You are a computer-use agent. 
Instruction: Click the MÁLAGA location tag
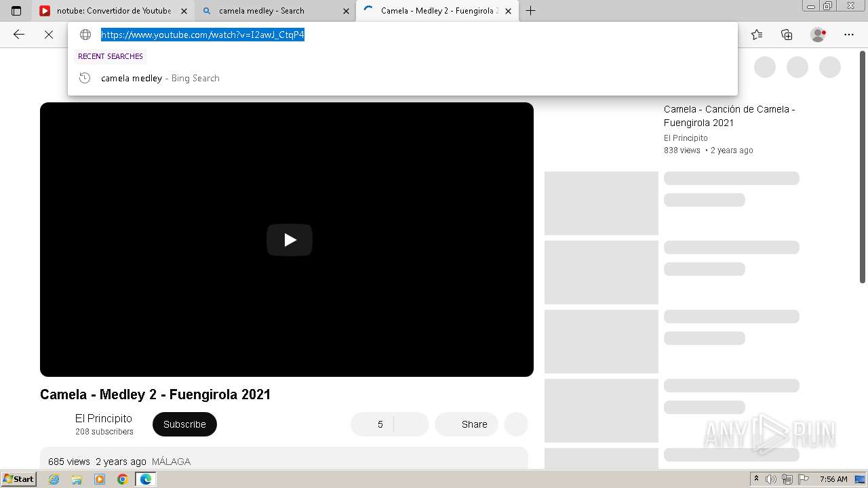pos(171,462)
